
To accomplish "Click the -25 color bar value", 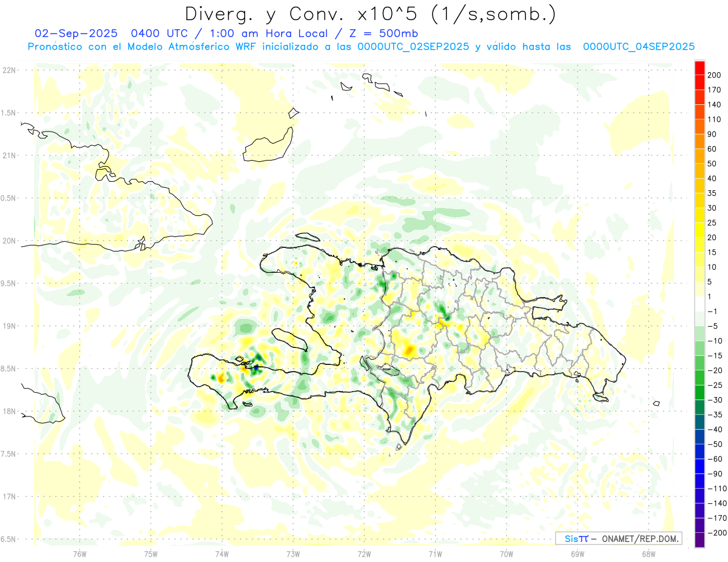I will pyautogui.click(x=716, y=385).
